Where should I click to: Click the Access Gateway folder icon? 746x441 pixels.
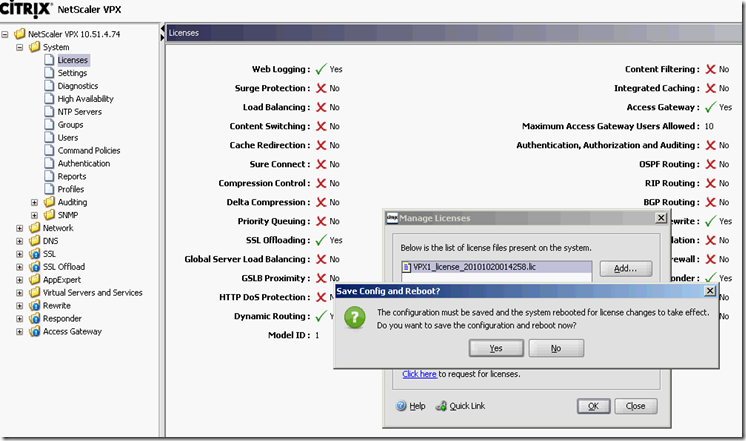(34, 331)
